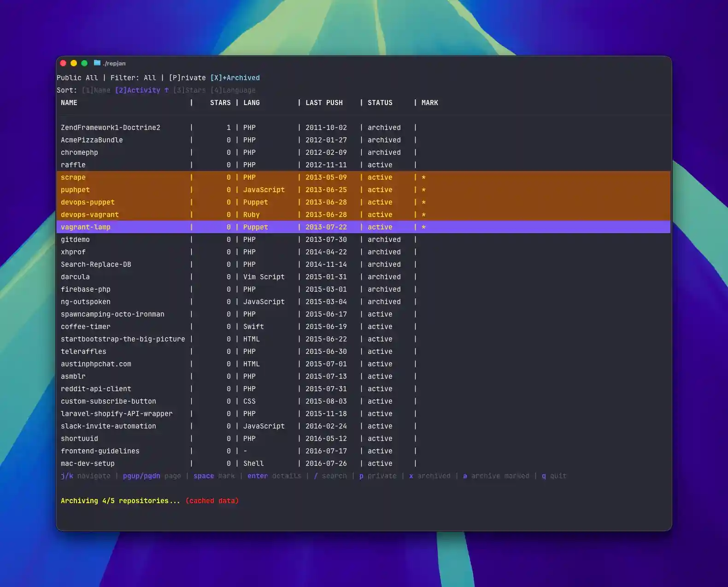Click the 'q quit' shortcut hint
This screenshot has width=728, height=587.
[554, 476]
